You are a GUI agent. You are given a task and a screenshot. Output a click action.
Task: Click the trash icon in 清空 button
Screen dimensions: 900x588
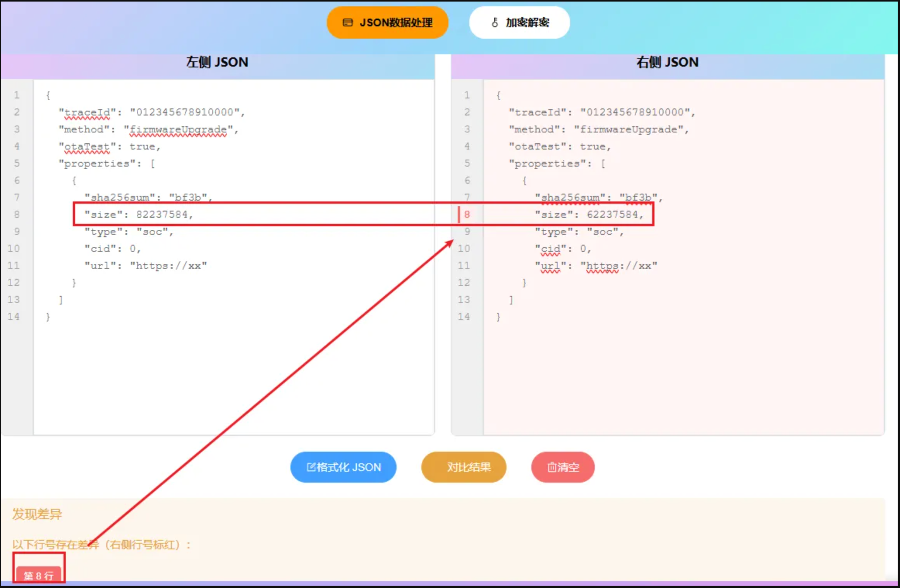point(552,467)
